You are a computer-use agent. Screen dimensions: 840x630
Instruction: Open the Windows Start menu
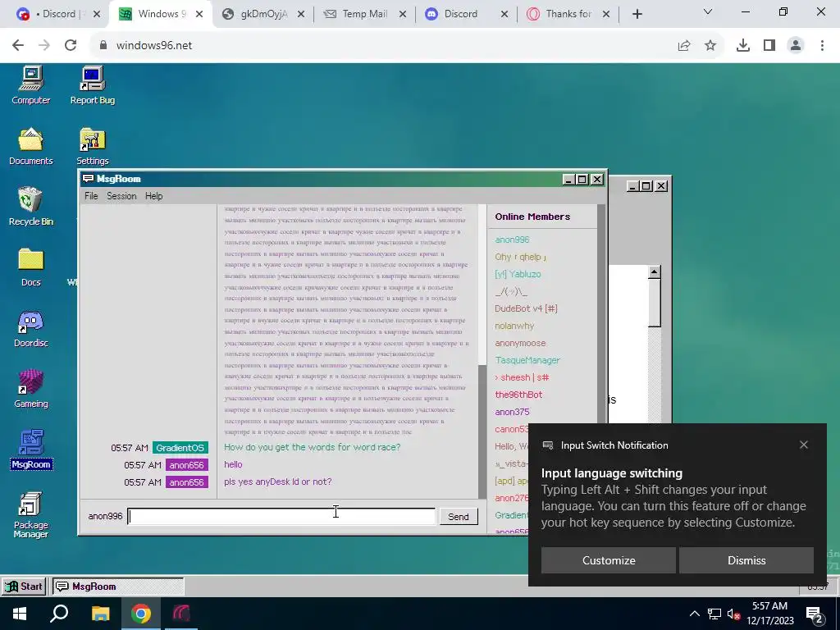tap(20, 614)
